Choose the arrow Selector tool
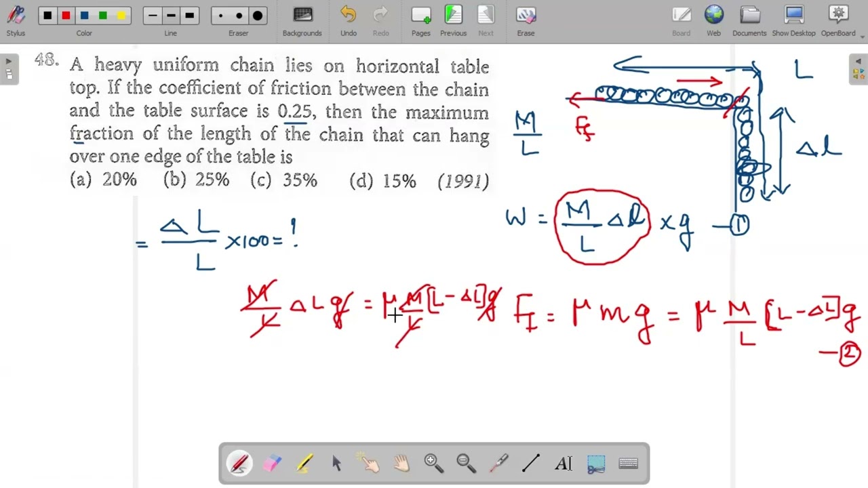Image resolution: width=868 pixels, height=488 pixels. tap(336, 464)
